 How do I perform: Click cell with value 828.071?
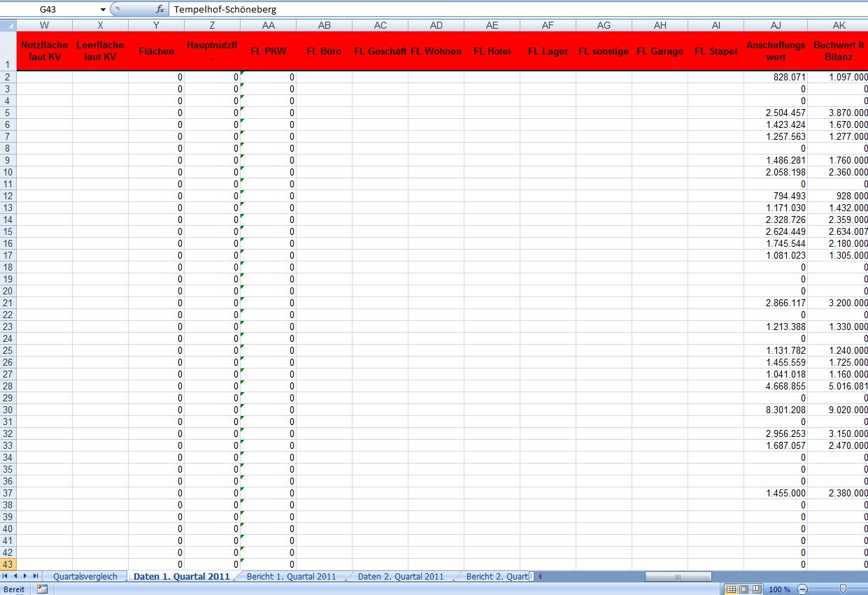pos(776,77)
